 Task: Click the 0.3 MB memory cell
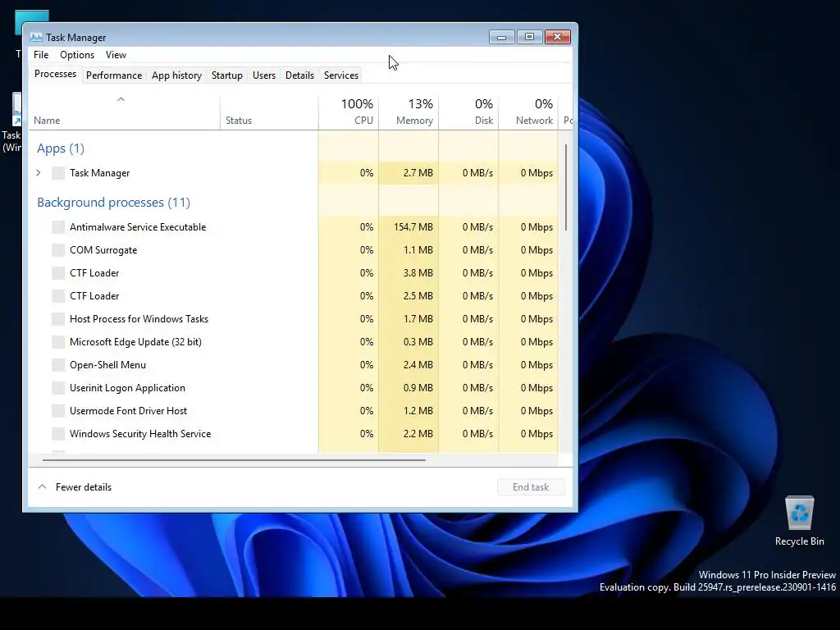(409, 342)
